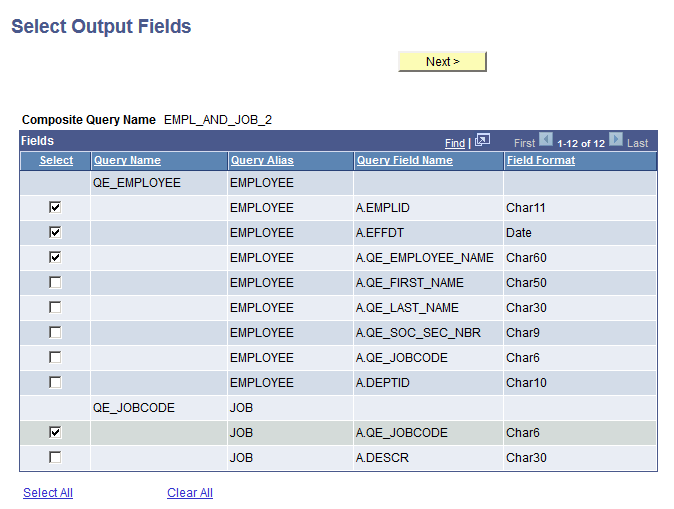Click the A.QE_LAST_NAME field name

coord(407,307)
